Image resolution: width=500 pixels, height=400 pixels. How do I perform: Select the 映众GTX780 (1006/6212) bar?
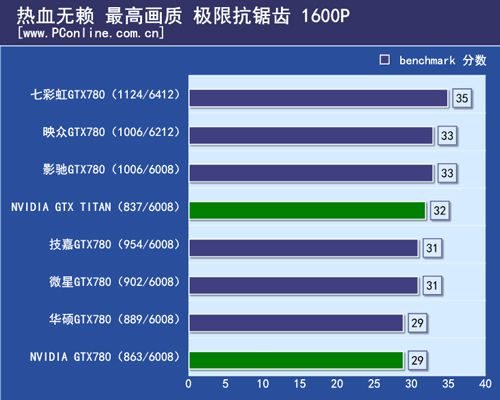(311, 136)
